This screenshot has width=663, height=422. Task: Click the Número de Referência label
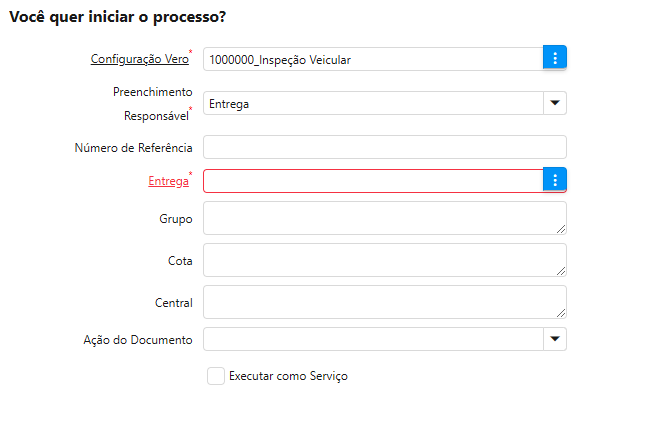click(133, 148)
